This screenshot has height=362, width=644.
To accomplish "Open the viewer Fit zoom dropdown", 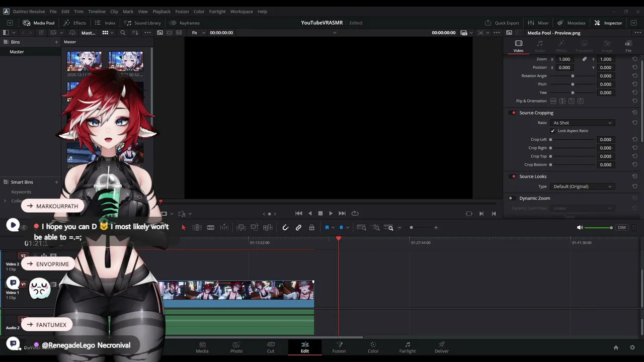I will point(198,33).
